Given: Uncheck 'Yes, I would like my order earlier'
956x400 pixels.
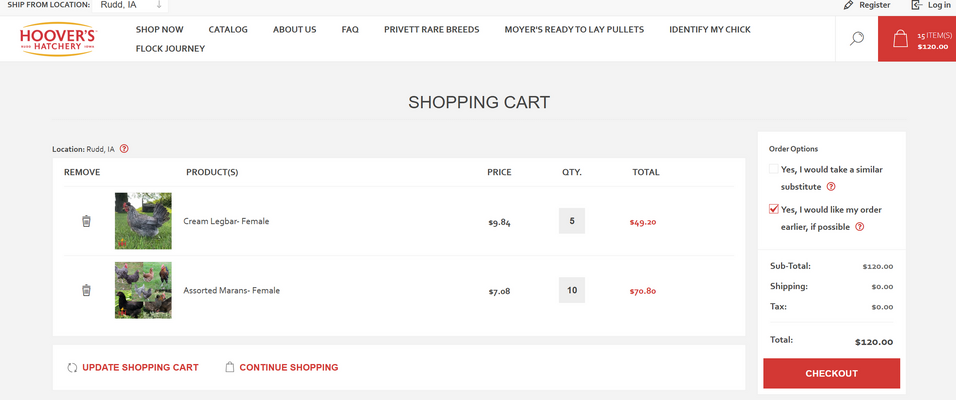Looking at the screenshot, I should click(x=774, y=209).
